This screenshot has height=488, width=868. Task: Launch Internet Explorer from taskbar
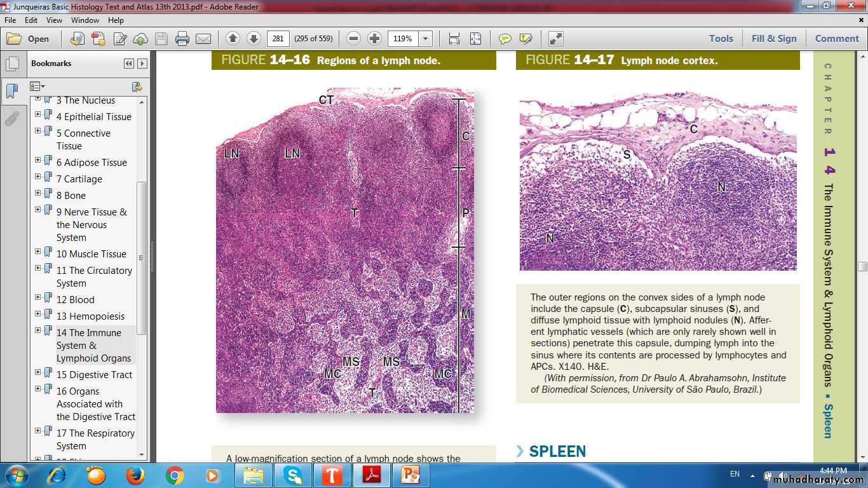[56, 475]
